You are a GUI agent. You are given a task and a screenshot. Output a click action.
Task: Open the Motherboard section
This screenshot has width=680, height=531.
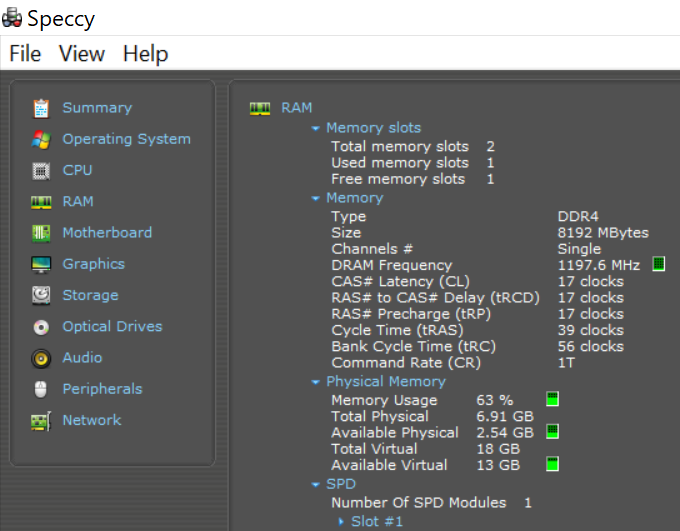107,233
